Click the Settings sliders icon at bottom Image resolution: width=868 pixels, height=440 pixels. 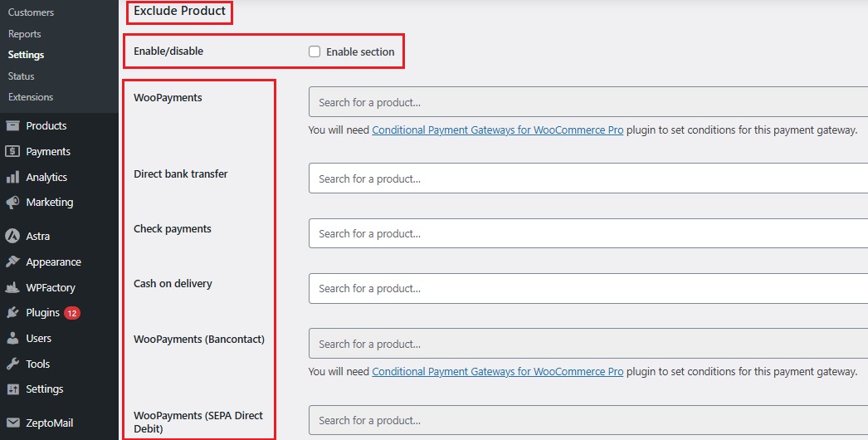point(12,389)
